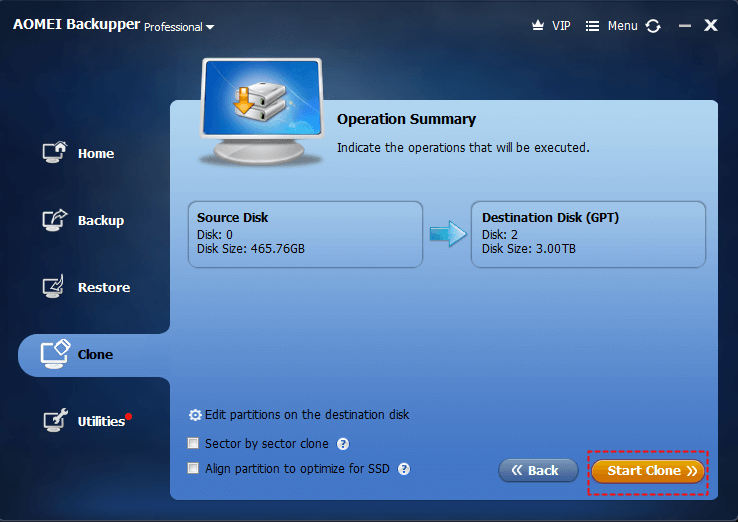
Task: Click the Start Clone button
Action: pos(648,471)
